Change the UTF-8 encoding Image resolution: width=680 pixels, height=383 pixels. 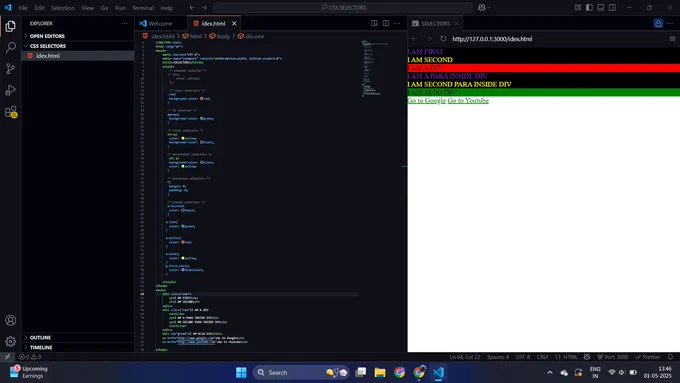coord(523,357)
